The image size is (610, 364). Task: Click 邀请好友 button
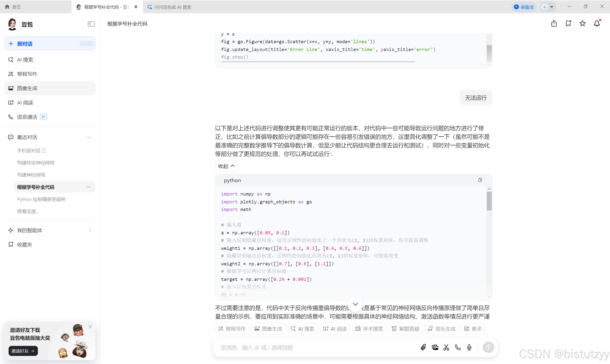click(x=23, y=351)
